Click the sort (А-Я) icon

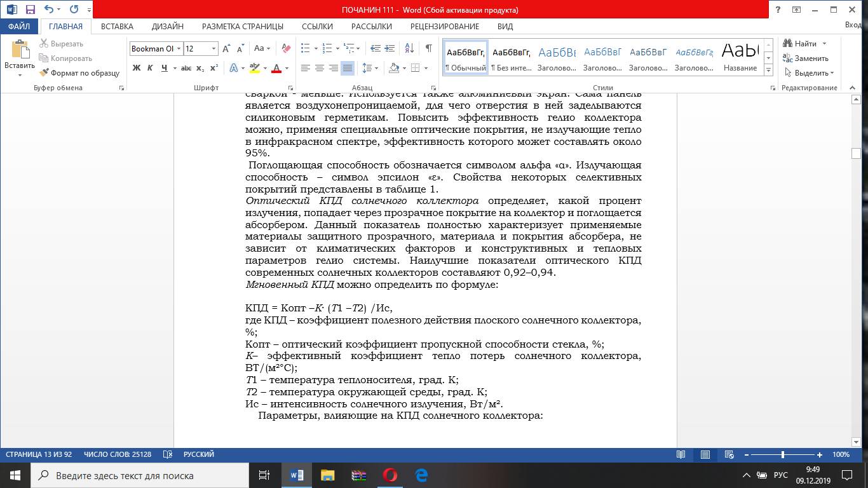point(410,48)
